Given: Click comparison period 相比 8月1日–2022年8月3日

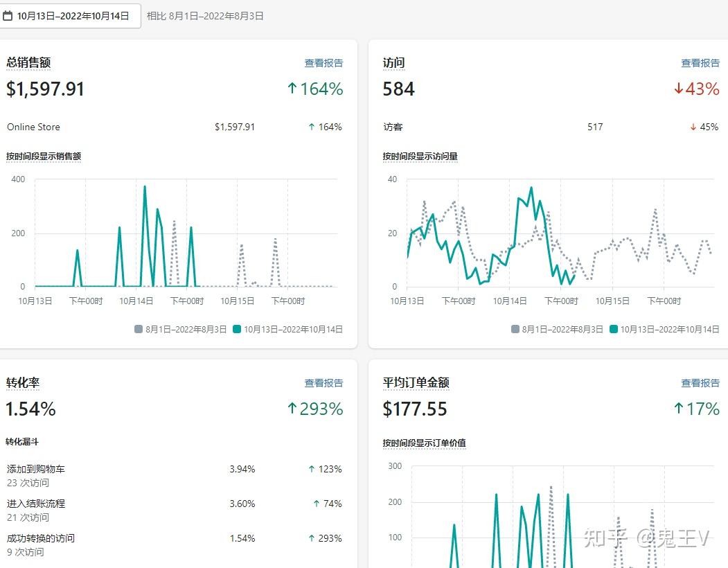Looking at the screenshot, I should coord(205,16).
